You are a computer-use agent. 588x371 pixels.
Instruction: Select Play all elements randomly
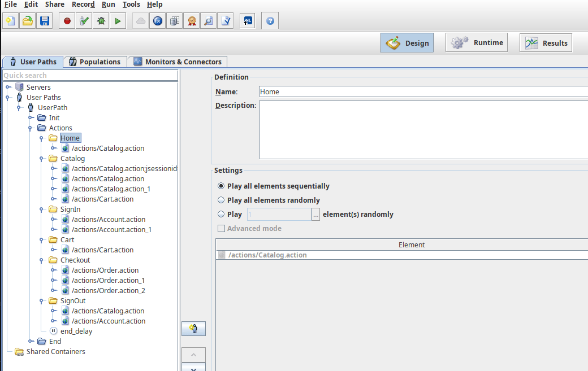221,200
